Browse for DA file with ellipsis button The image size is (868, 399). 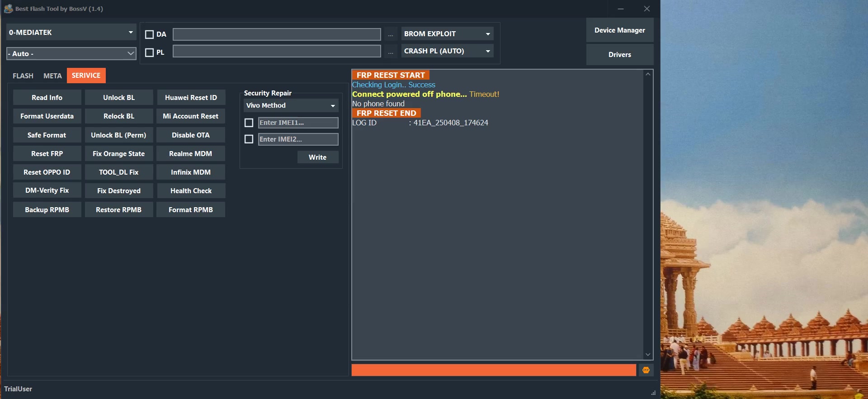[391, 34]
